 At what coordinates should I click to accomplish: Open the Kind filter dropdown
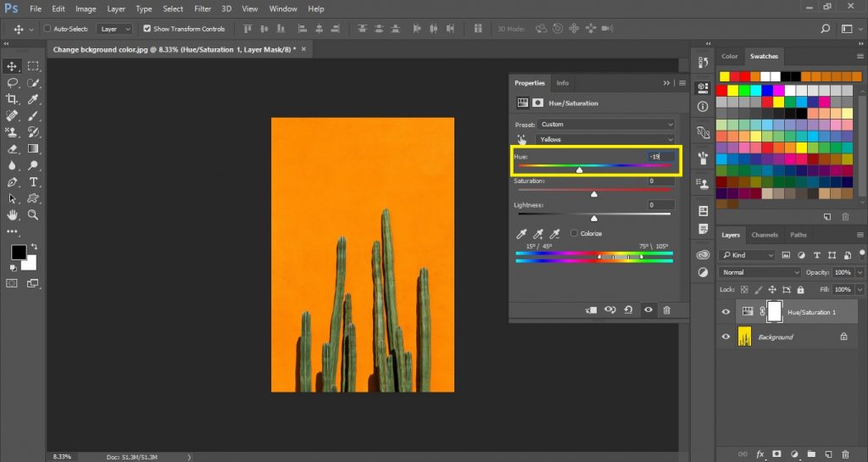click(x=748, y=255)
